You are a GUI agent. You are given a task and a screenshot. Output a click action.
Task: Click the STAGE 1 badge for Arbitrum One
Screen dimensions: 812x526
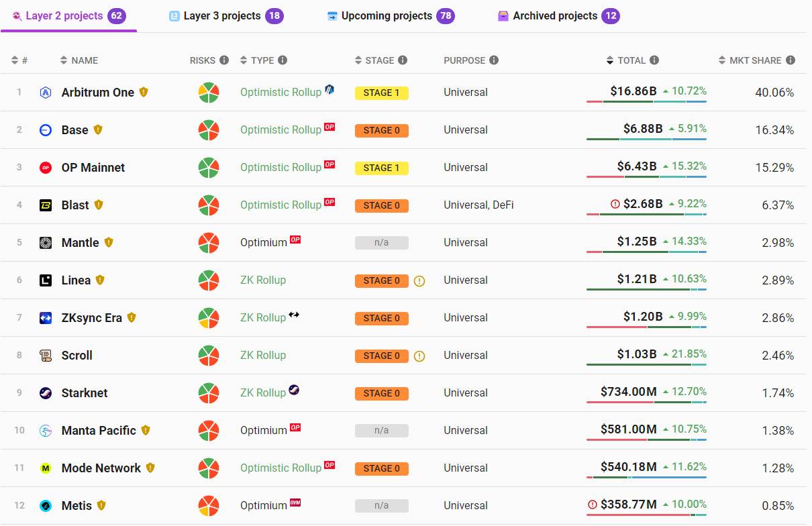[382, 93]
